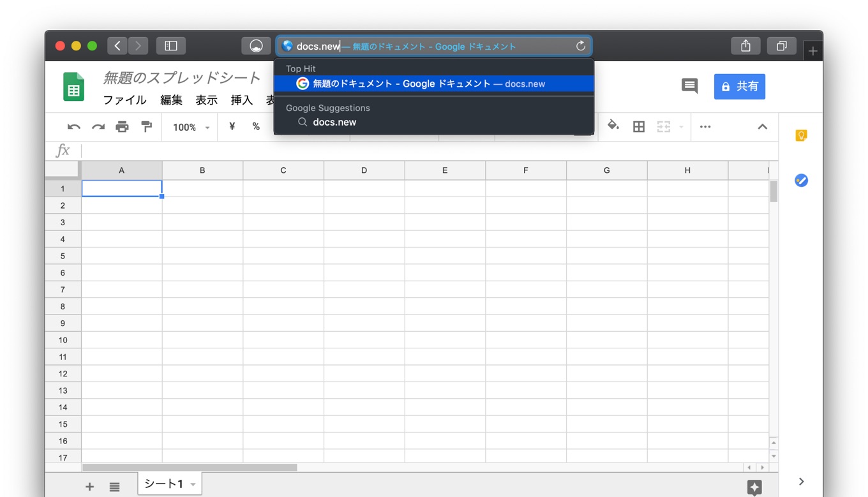This screenshot has height=497, width=868.
Task: Select column header E
Action: (445, 170)
